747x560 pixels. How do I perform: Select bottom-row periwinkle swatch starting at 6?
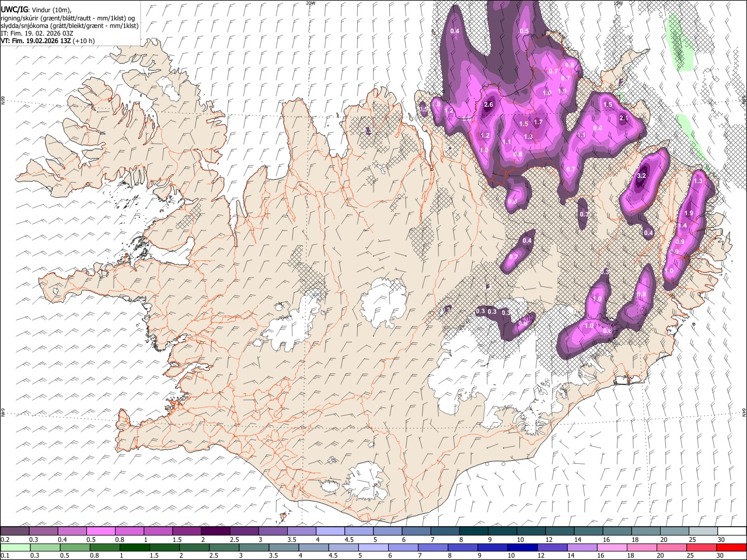403,547
